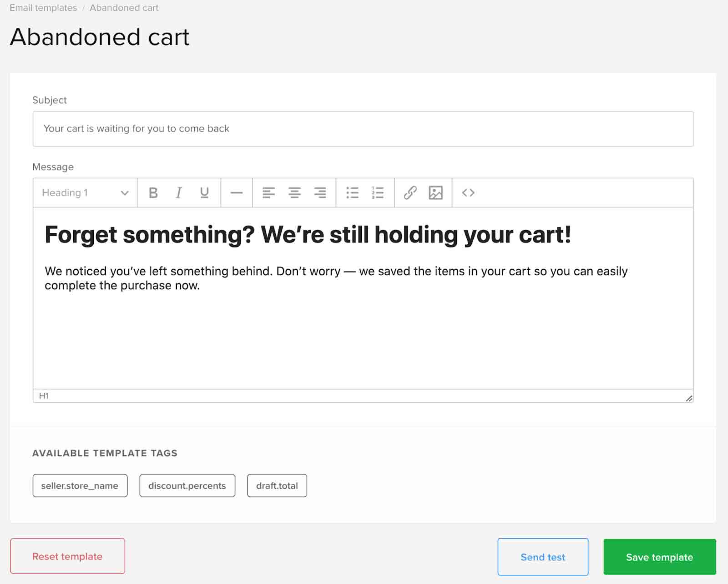
Task: Click the editor resize handle
Action: point(689,398)
